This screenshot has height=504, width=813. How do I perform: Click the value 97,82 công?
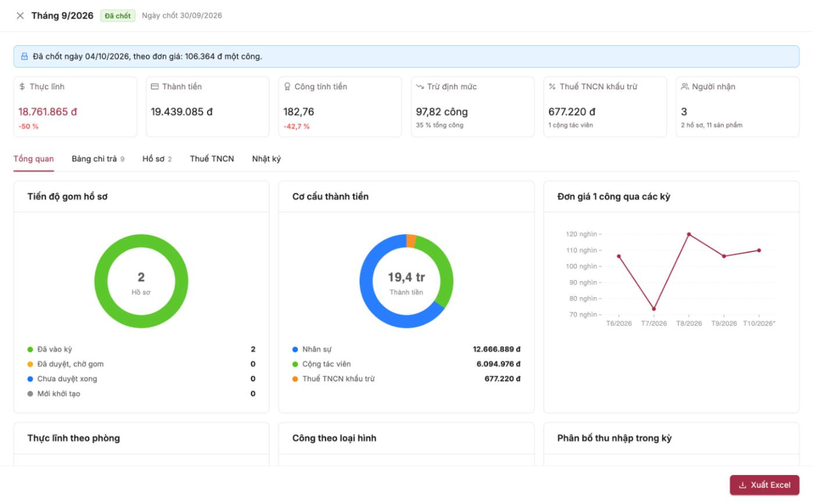(442, 112)
